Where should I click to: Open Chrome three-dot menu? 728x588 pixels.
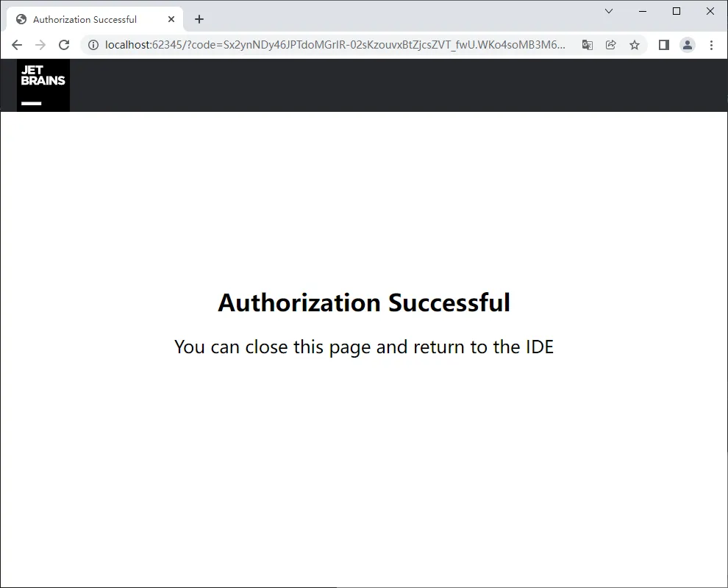click(711, 45)
